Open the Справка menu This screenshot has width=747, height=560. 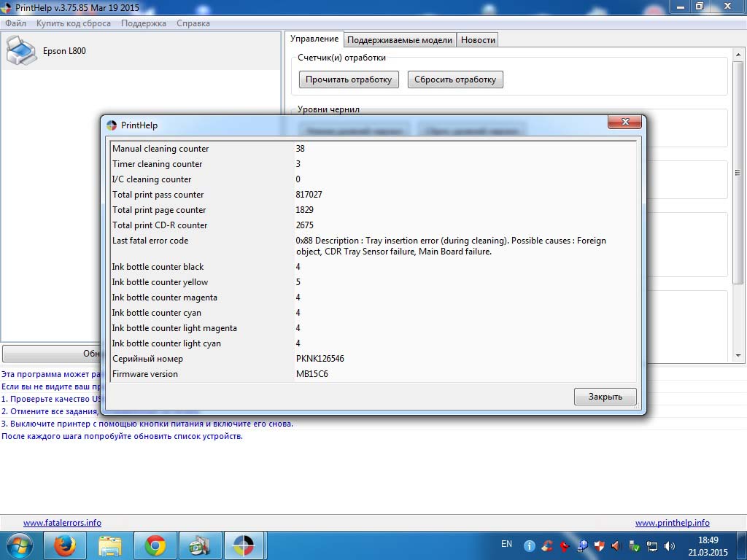(x=193, y=23)
